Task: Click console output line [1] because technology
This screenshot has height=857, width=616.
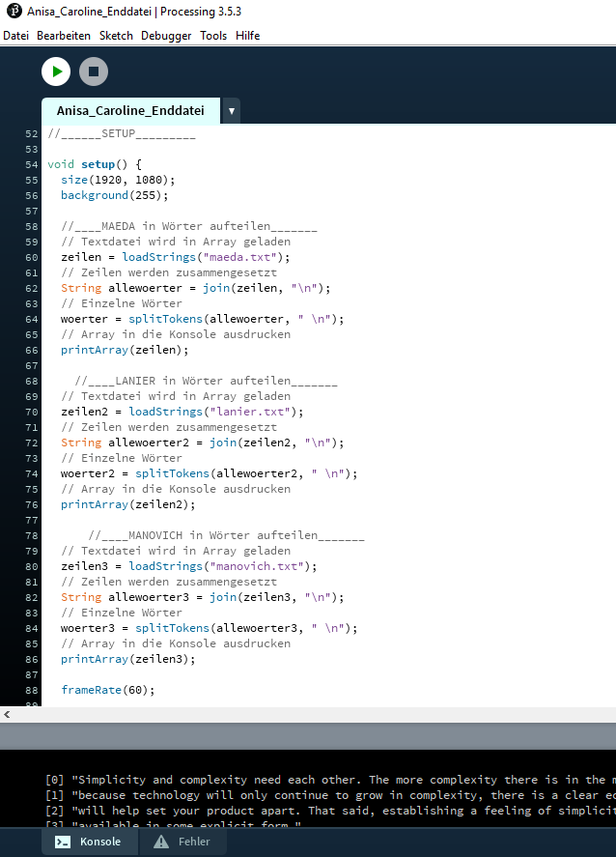Action: click(x=330, y=795)
